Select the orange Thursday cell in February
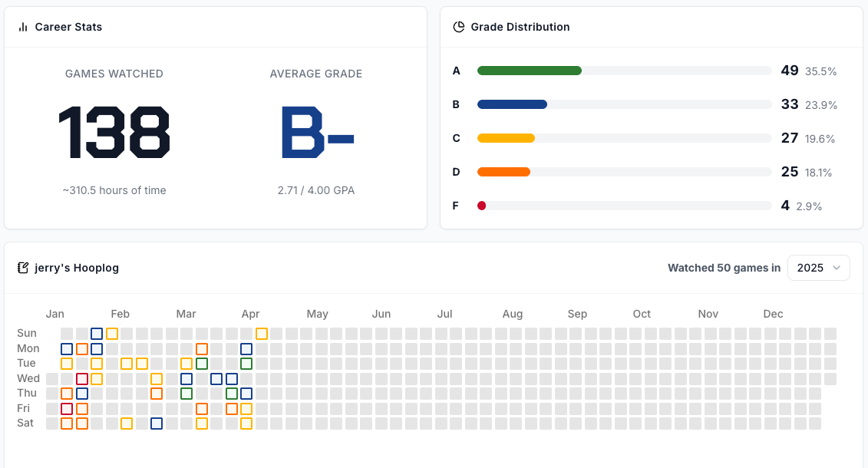The height and width of the screenshot is (468, 868). point(157,394)
